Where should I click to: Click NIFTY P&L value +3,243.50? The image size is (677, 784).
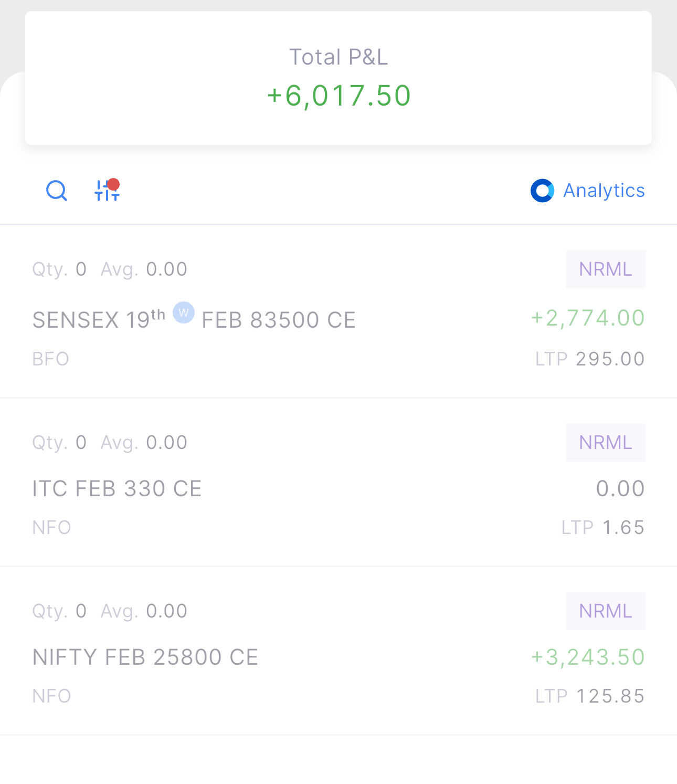588,657
